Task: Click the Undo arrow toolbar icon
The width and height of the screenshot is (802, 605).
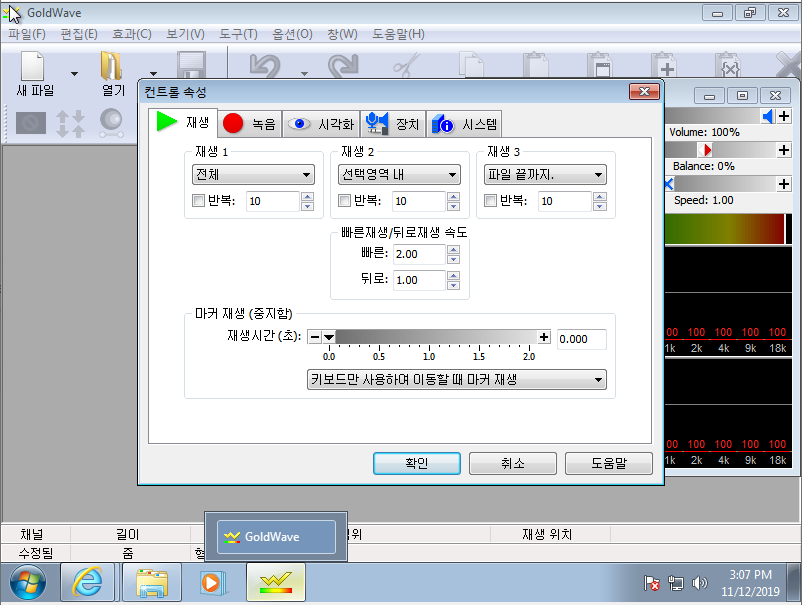Action: coord(265,66)
